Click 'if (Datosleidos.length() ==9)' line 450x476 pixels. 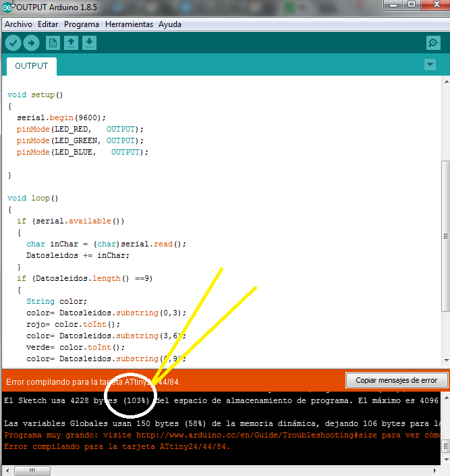click(x=84, y=278)
